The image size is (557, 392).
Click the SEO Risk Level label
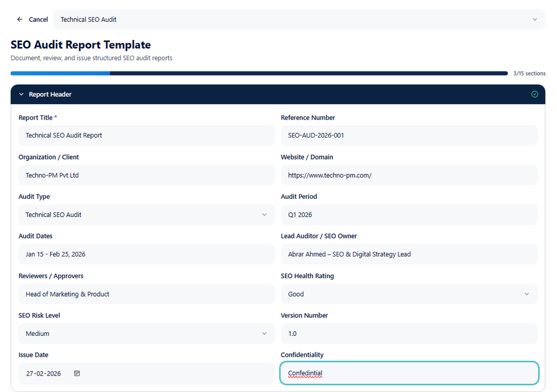pos(39,315)
